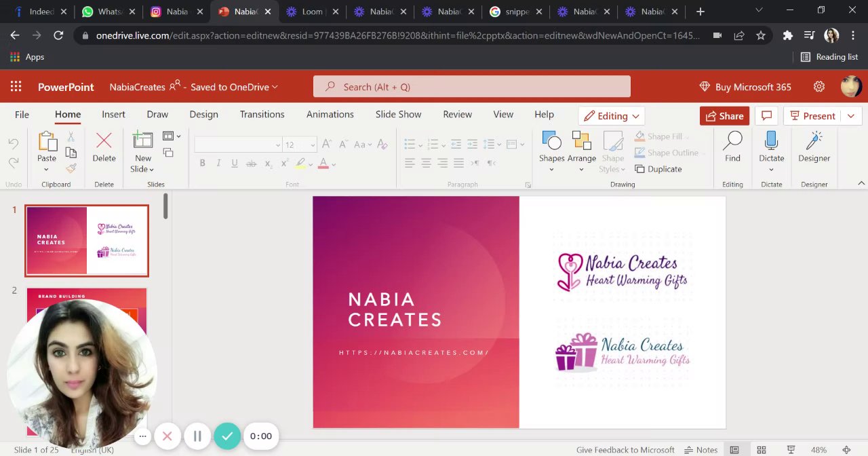The height and width of the screenshot is (456, 868).
Task: Click the Present button
Action: click(814, 116)
